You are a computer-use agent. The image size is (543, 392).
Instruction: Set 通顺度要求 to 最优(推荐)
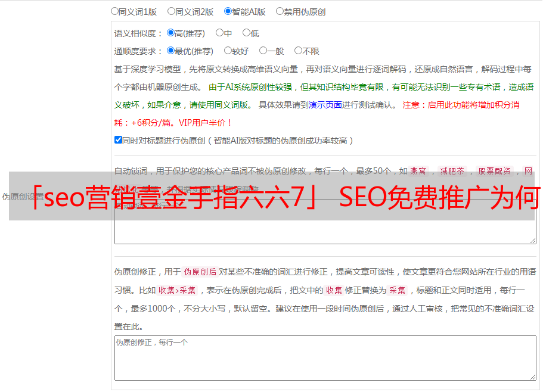pos(170,51)
